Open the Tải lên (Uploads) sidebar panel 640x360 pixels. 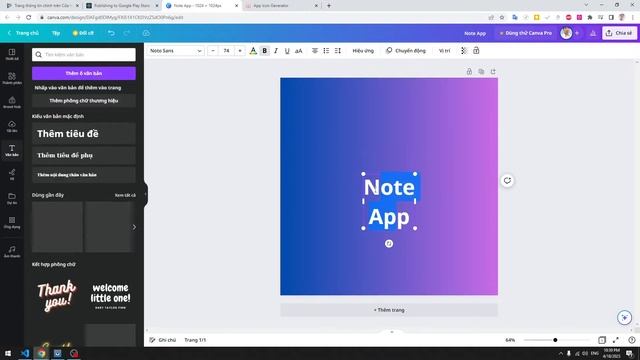[x=12, y=127]
